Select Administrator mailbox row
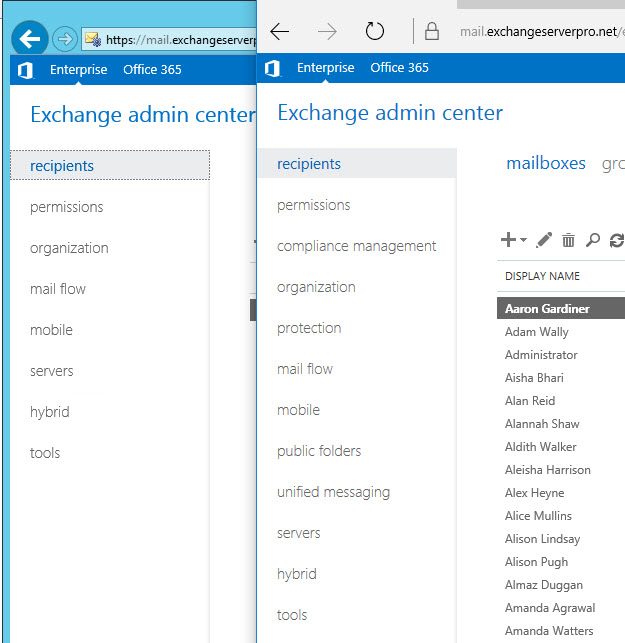 (561, 355)
